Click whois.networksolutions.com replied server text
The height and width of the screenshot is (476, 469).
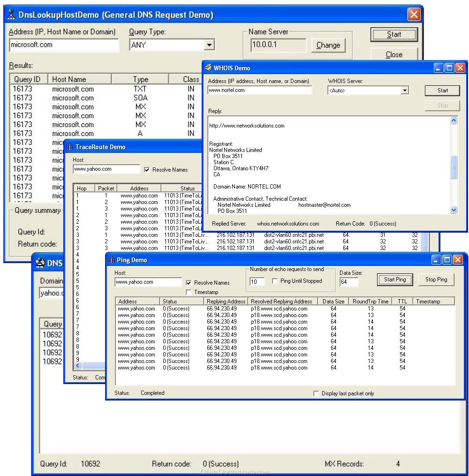[288, 224]
